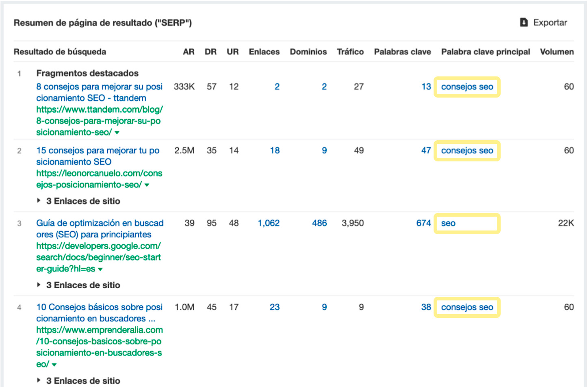Open 'Guía de optimización en buscadores' title
This screenshot has width=588, height=387.
pos(100,228)
